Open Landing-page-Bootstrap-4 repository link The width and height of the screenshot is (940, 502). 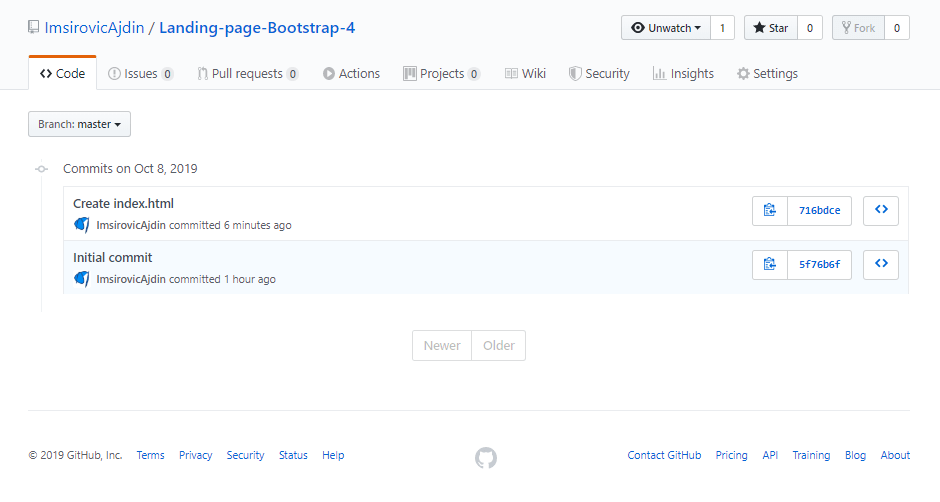point(257,28)
